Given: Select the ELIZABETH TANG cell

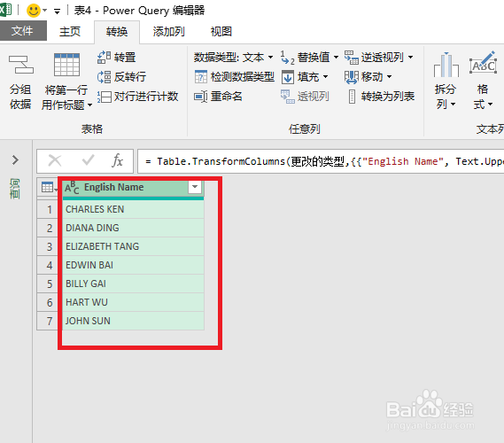Looking at the screenshot, I should pos(134,246).
